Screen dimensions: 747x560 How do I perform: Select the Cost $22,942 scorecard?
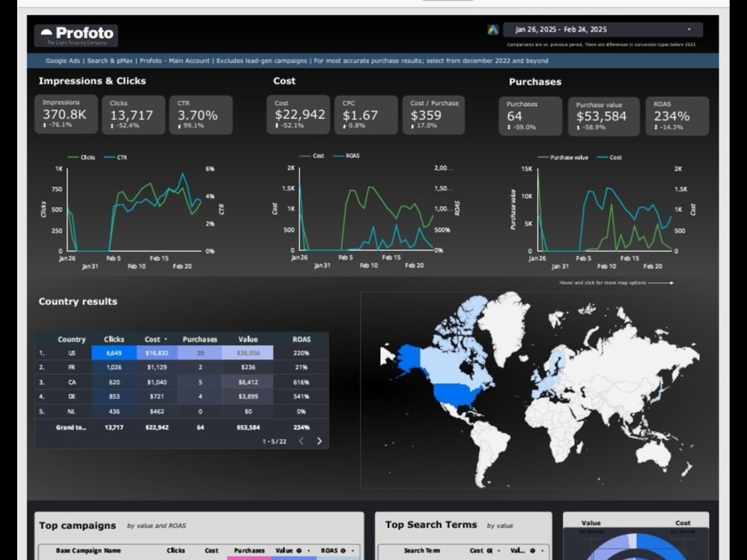pyautogui.click(x=298, y=114)
